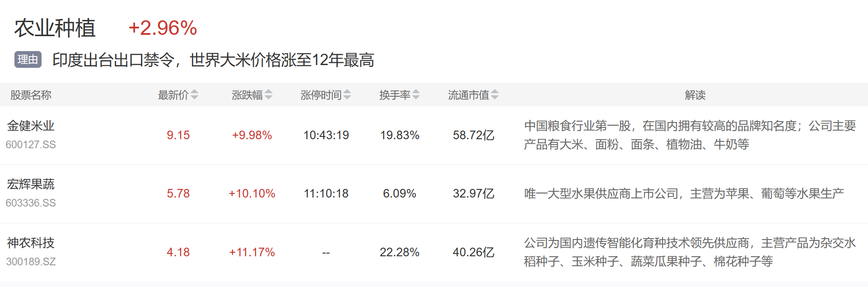Click stock code 603336.SS
The image size is (868, 287).
pos(31,203)
